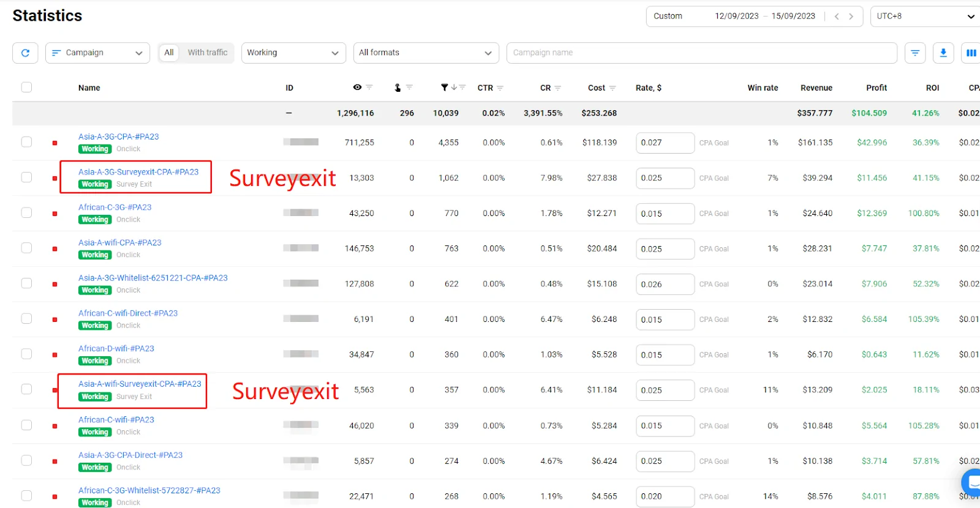Open the Asia-A-3G-Surveyexit-CPA-#PA23 campaign link
This screenshot has height=508, width=980.
(138, 172)
